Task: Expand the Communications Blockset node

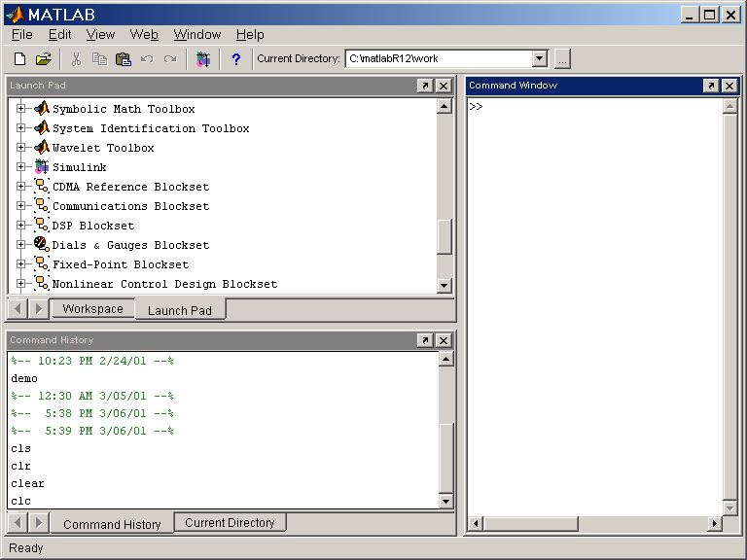Action: coord(20,205)
